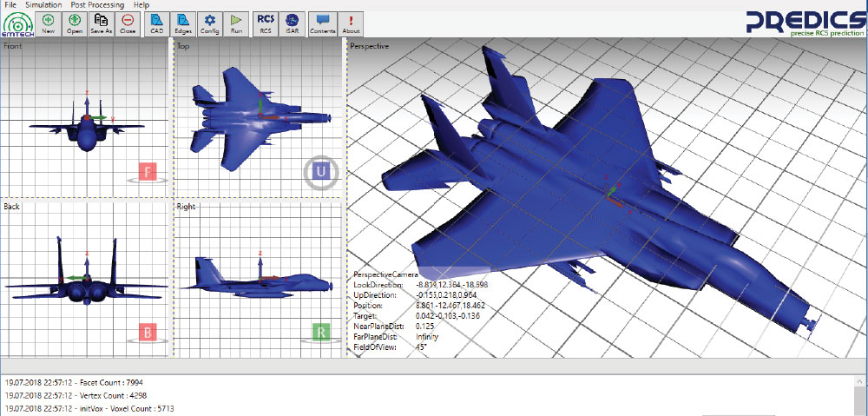Screen dimensions: 868x416
Task: Click the F view cube in Front viewport
Action: tap(148, 171)
